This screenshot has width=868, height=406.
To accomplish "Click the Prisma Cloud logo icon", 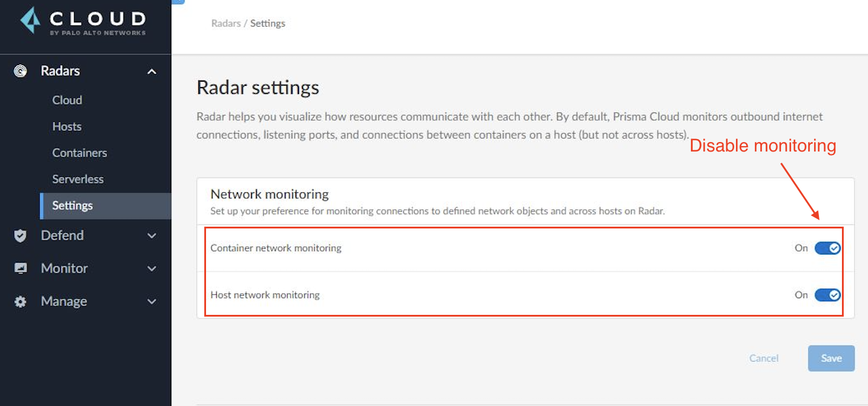I will 30,21.
